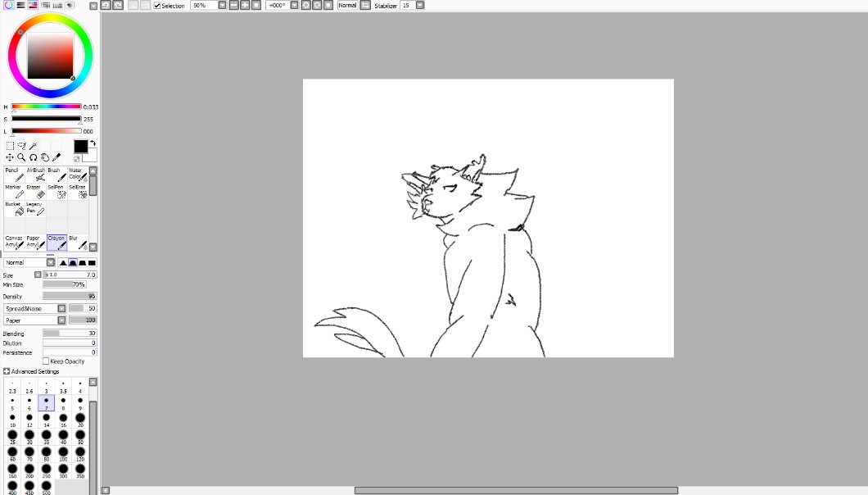Open the Spread&Noise brush shape dropdown

(61, 309)
